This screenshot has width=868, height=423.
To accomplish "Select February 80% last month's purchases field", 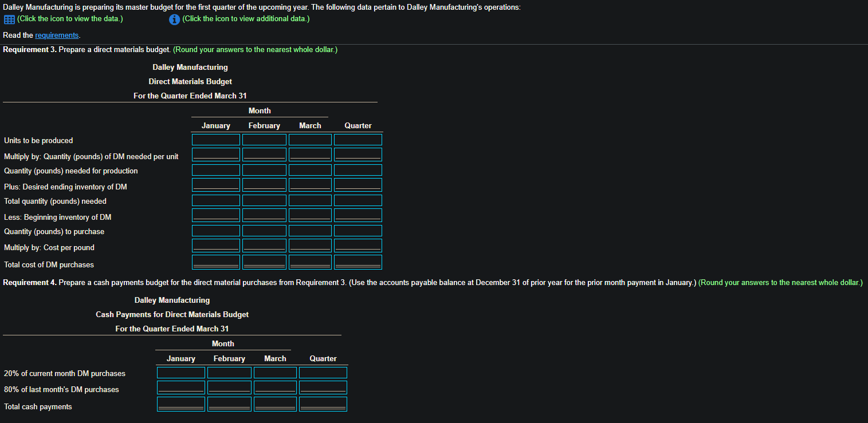I will coord(229,388).
